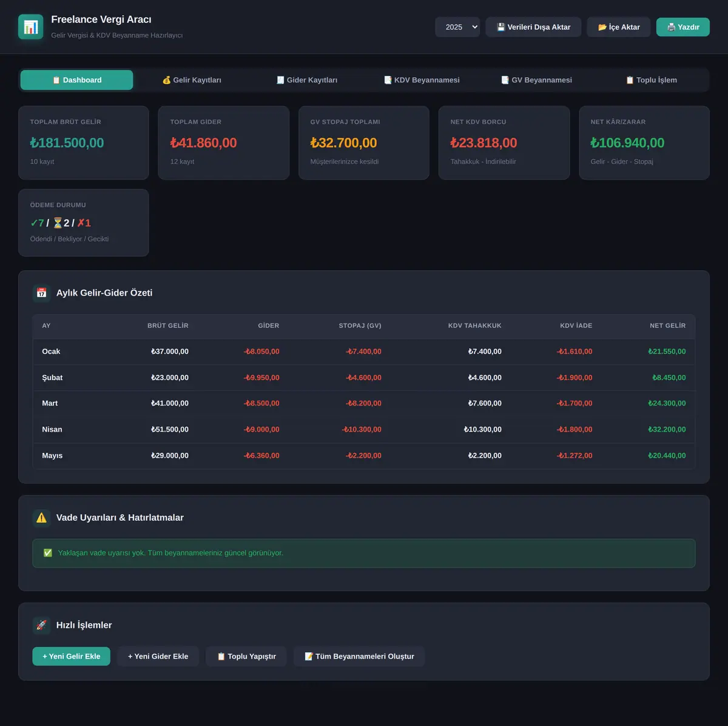Screen dimensions: 728x726
Task: Click Şubat's gider value ₺9.950,00
Action: [x=261, y=378]
